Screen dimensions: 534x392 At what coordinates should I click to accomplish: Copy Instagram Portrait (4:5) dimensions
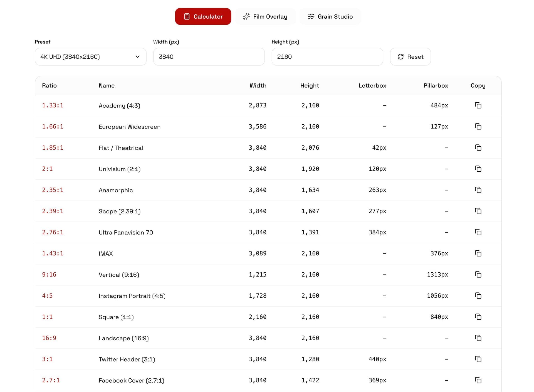pos(478,296)
